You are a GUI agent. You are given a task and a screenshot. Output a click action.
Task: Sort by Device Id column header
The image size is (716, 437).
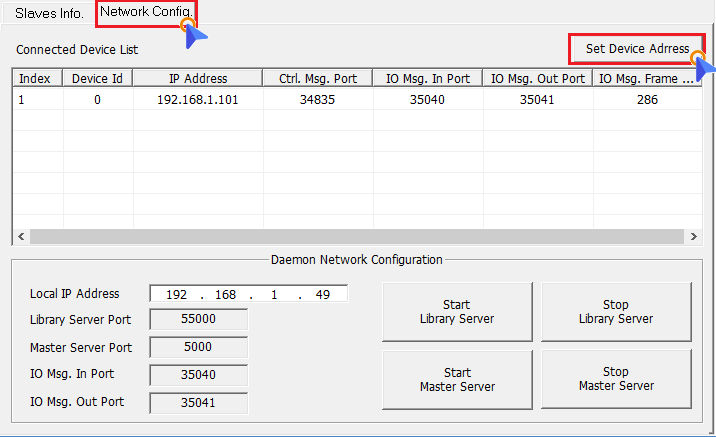click(97, 78)
